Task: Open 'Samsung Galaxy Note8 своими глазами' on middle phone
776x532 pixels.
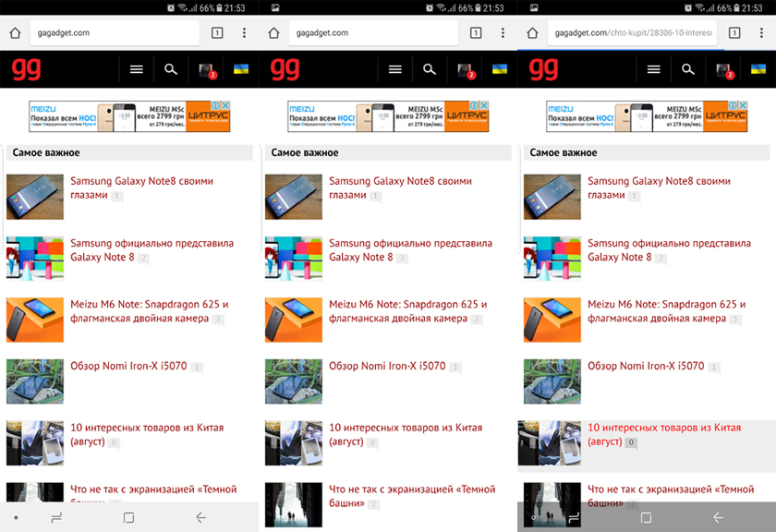Action: click(400, 188)
